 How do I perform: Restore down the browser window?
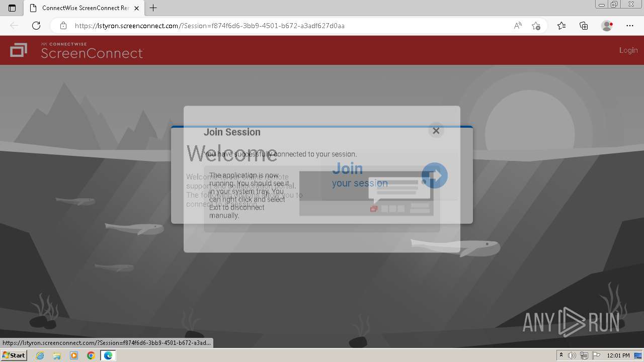[614, 5]
